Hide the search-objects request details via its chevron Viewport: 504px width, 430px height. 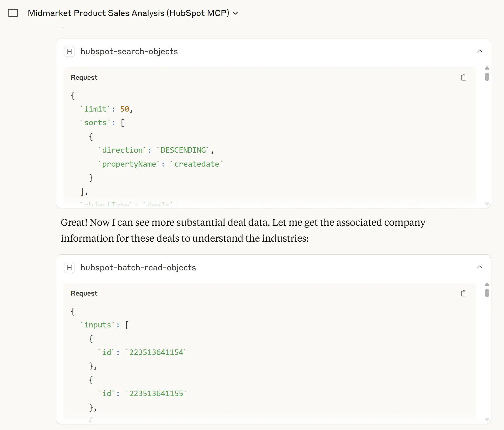click(x=480, y=51)
